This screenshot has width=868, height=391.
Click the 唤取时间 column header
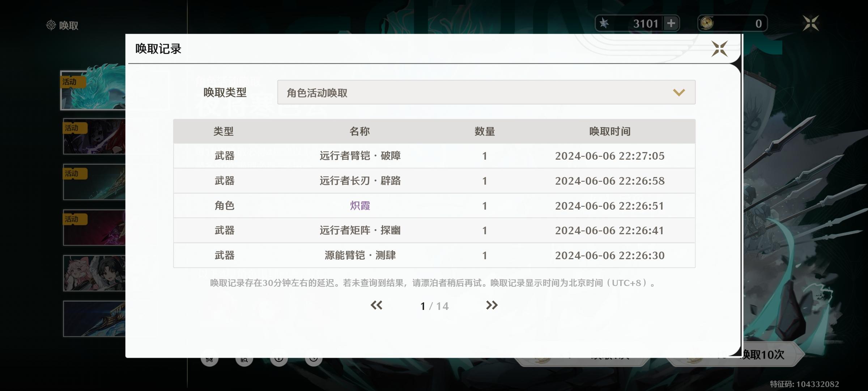(x=610, y=131)
